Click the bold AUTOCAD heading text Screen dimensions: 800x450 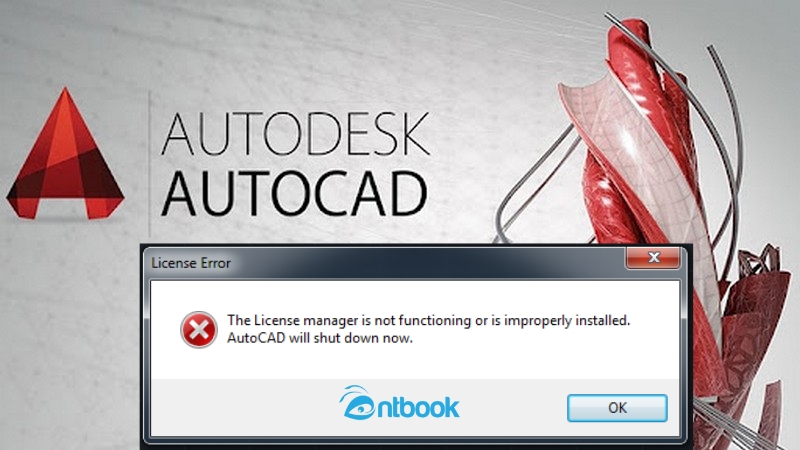click(294, 194)
